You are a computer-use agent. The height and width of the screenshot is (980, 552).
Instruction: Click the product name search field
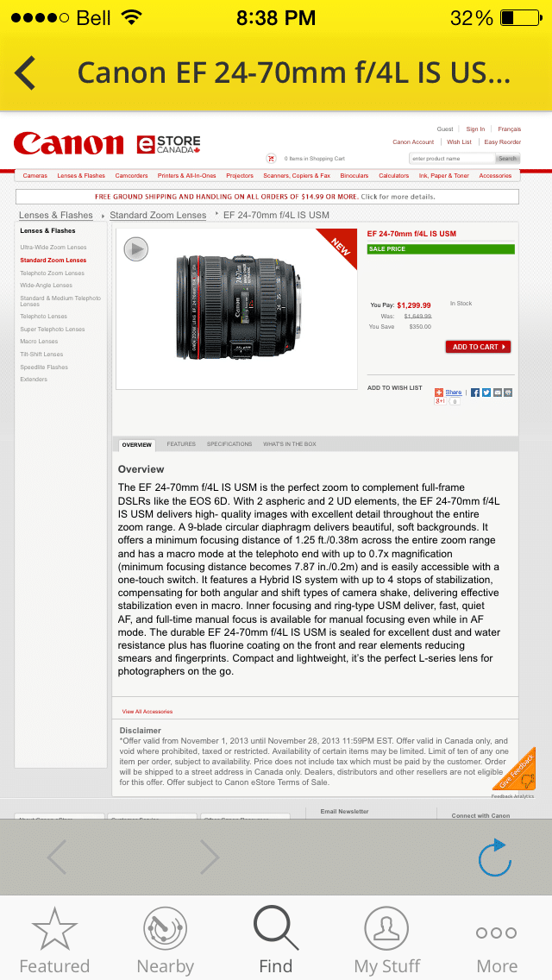pyautogui.click(x=452, y=159)
